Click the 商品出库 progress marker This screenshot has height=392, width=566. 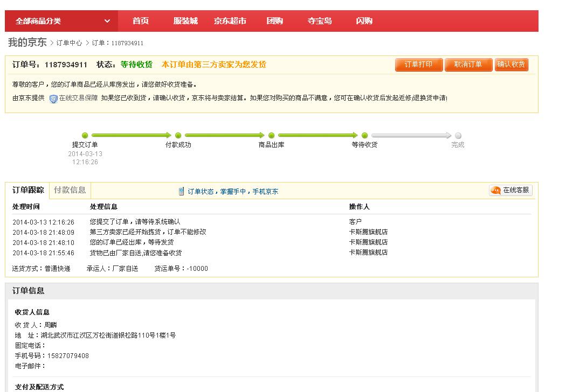[x=271, y=135]
